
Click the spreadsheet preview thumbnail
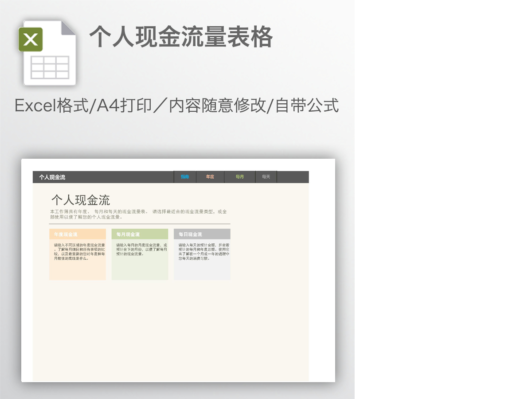178,270
